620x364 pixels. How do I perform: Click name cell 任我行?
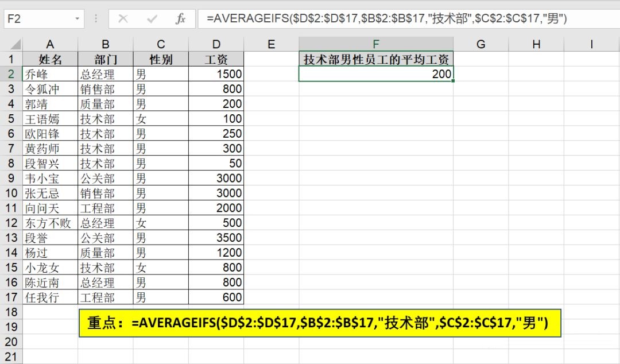[x=50, y=297]
